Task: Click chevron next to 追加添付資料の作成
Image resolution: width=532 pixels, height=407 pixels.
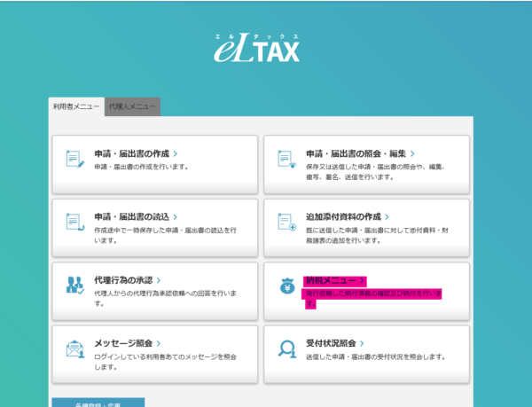Action: 387,216
